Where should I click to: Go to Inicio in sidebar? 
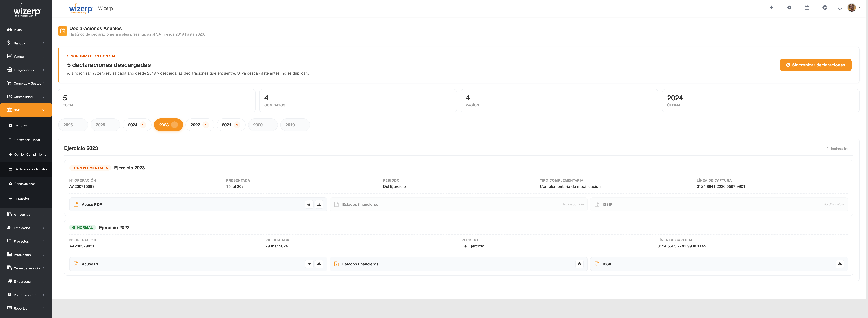[x=26, y=30]
